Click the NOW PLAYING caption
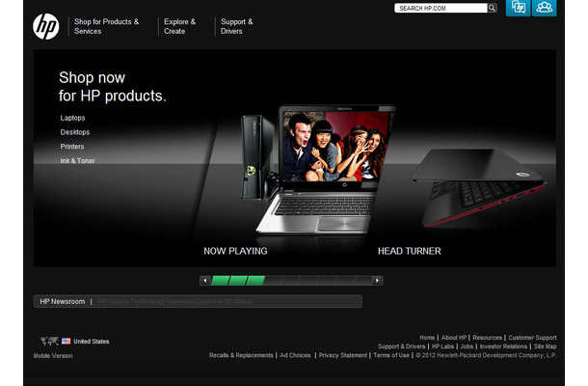This screenshot has width=588, height=386. [x=235, y=251]
